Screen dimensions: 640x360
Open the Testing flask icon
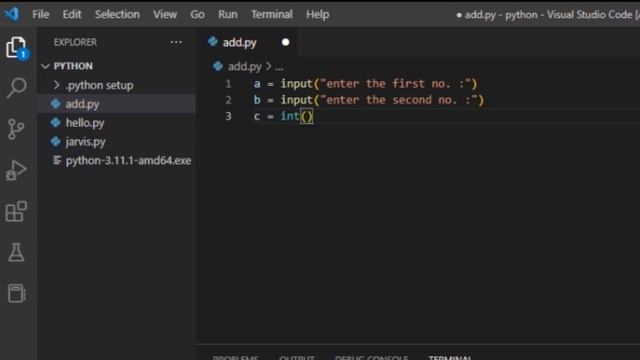(16, 252)
